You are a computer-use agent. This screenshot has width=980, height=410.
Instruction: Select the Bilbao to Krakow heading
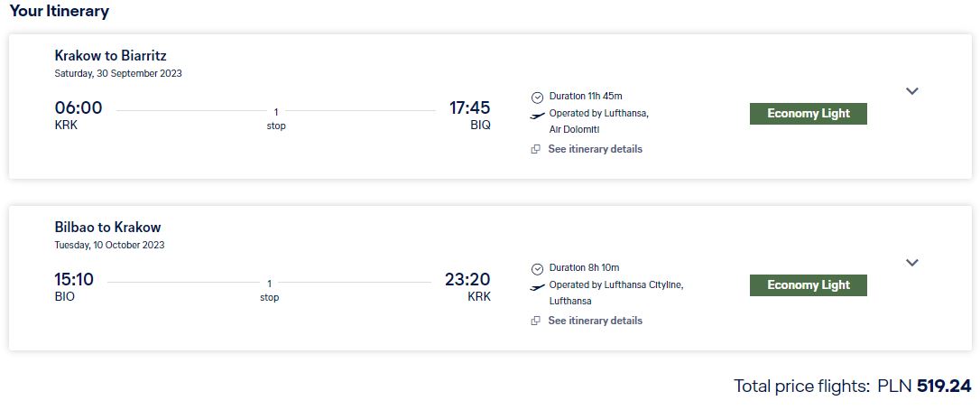[107, 228]
